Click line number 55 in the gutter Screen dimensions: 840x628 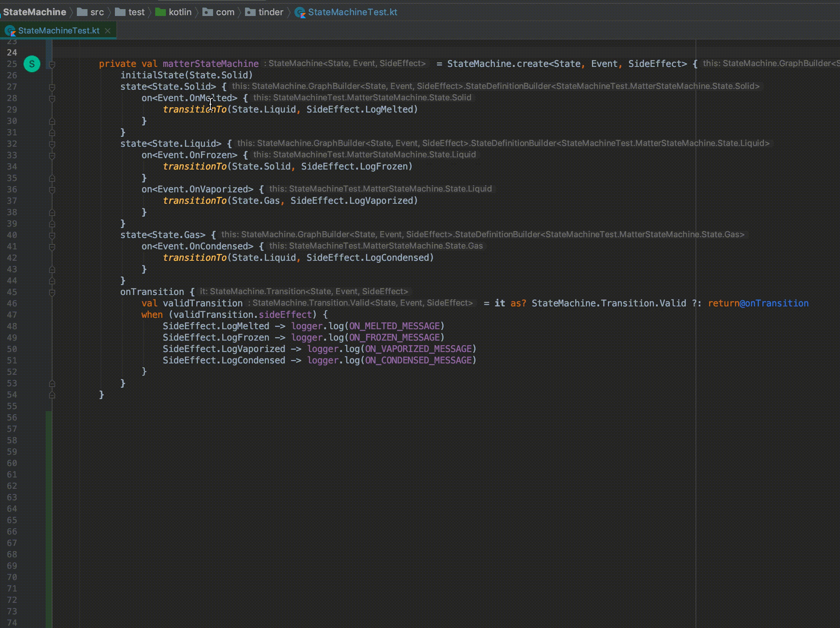tap(12, 406)
